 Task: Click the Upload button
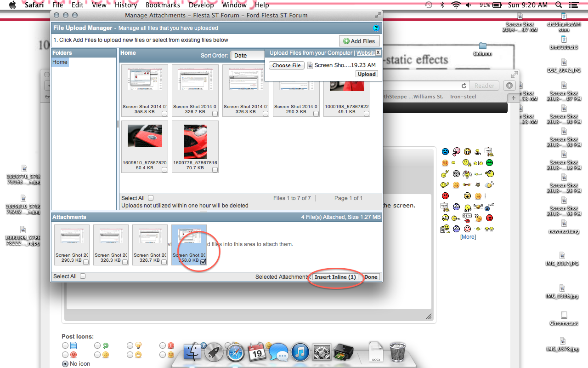pyautogui.click(x=367, y=74)
